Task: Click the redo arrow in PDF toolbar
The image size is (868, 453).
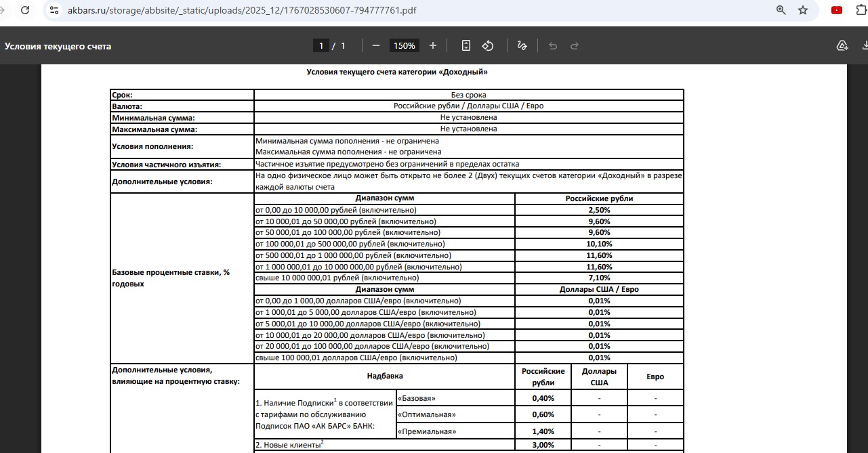Action: click(x=575, y=45)
